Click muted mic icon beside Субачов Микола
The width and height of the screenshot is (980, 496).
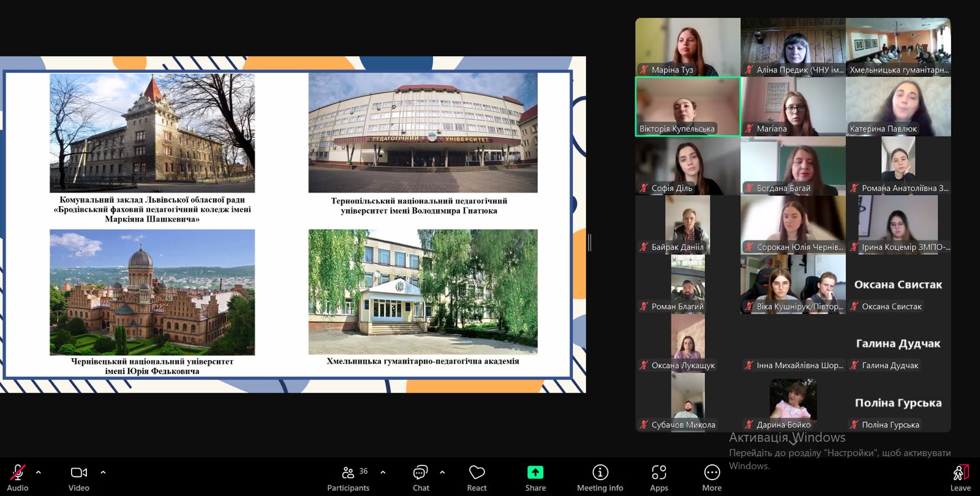(644, 424)
